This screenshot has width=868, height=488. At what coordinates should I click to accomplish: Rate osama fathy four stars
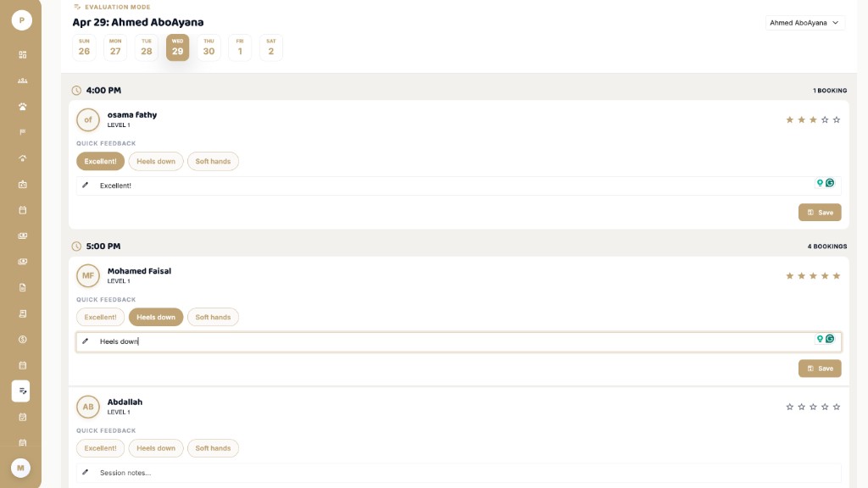click(825, 120)
